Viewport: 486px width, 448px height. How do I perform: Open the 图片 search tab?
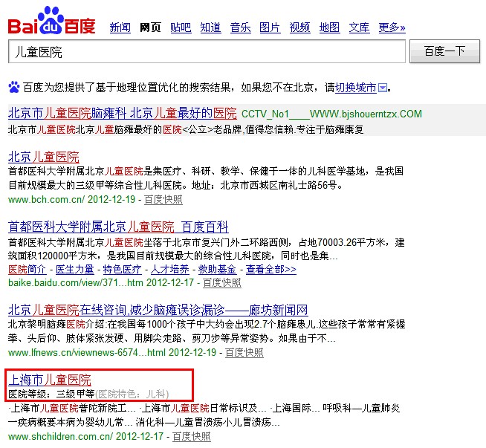(x=270, y=28)
